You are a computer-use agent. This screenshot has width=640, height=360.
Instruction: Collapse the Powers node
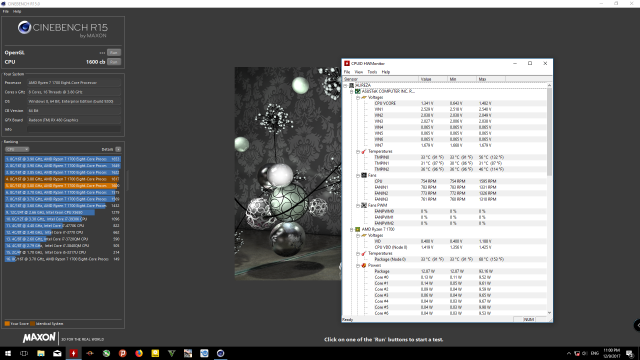(x=358, y=266)
